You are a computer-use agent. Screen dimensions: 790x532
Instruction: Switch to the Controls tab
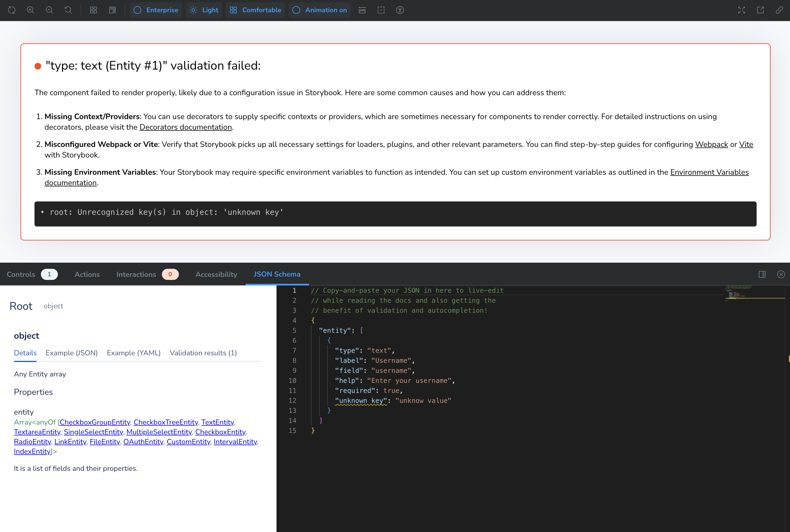click(32, 274)
